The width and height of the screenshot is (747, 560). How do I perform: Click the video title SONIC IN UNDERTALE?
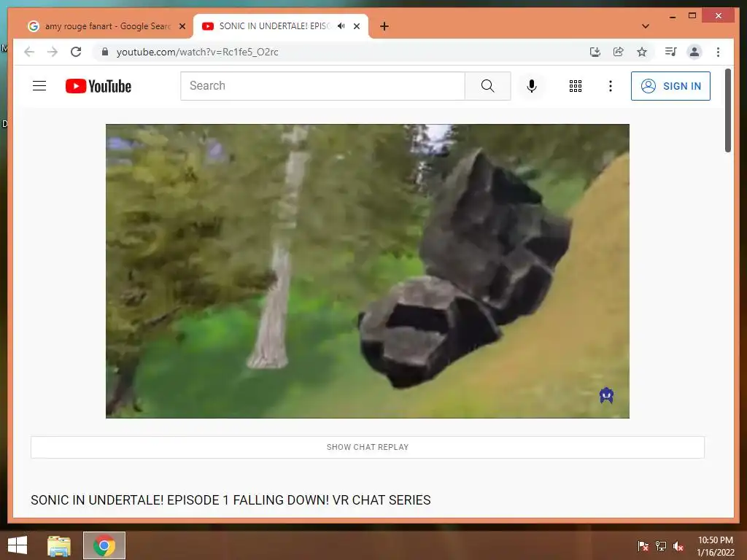(x=231, y=500)
